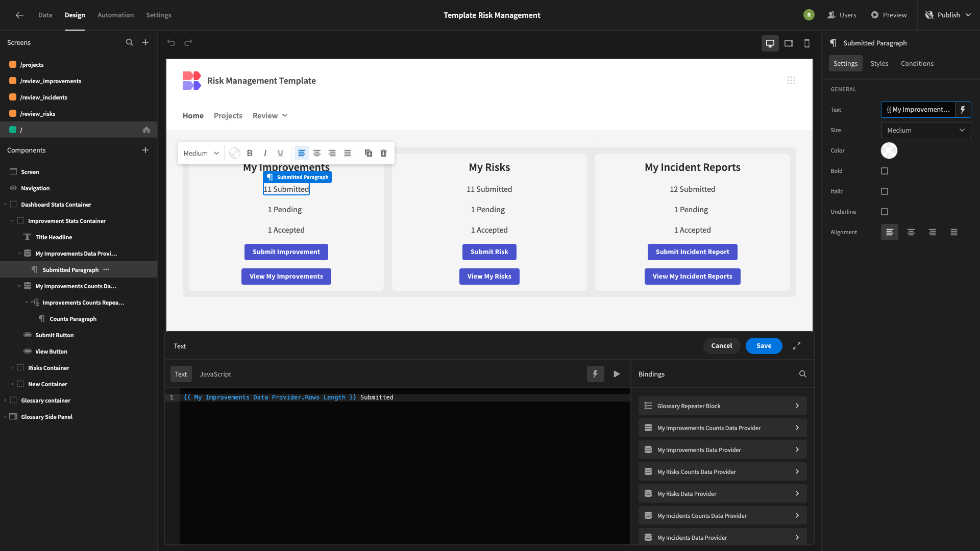Click the play/preview run button
The width and height of the screenshot is (980, 551).
617,374
